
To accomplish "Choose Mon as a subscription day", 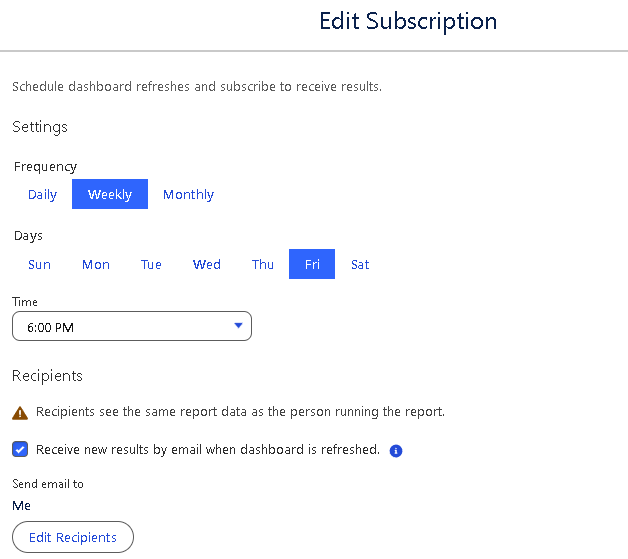I will 96,265.
